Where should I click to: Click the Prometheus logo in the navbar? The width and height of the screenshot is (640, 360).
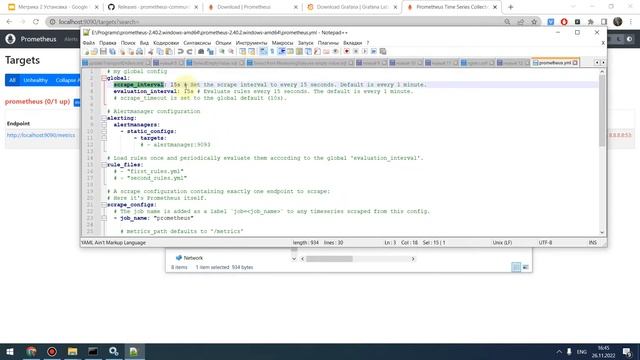11,39
